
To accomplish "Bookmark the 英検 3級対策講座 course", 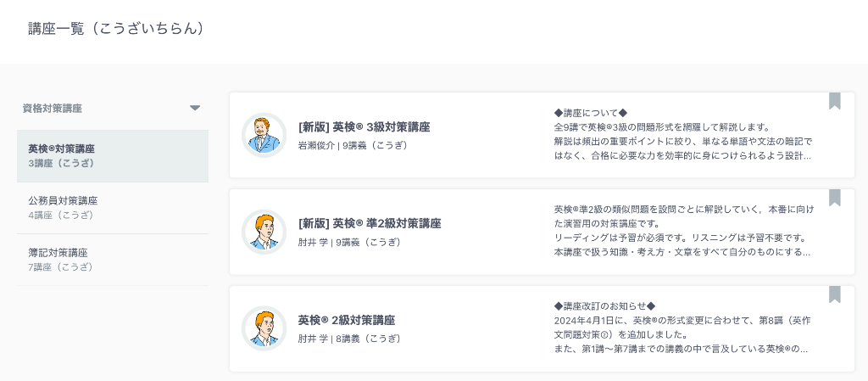I will (834, 101).
